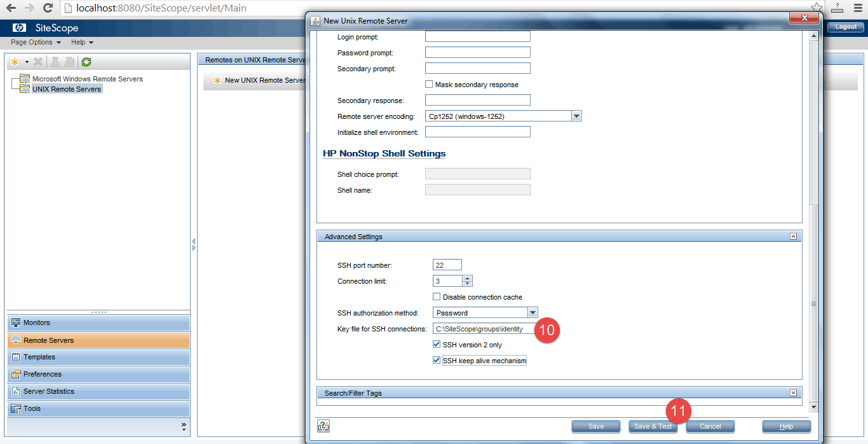Click the double-chevron at navigation panel bottom
This screenshot has width=868, height=444.
(184, 426)
